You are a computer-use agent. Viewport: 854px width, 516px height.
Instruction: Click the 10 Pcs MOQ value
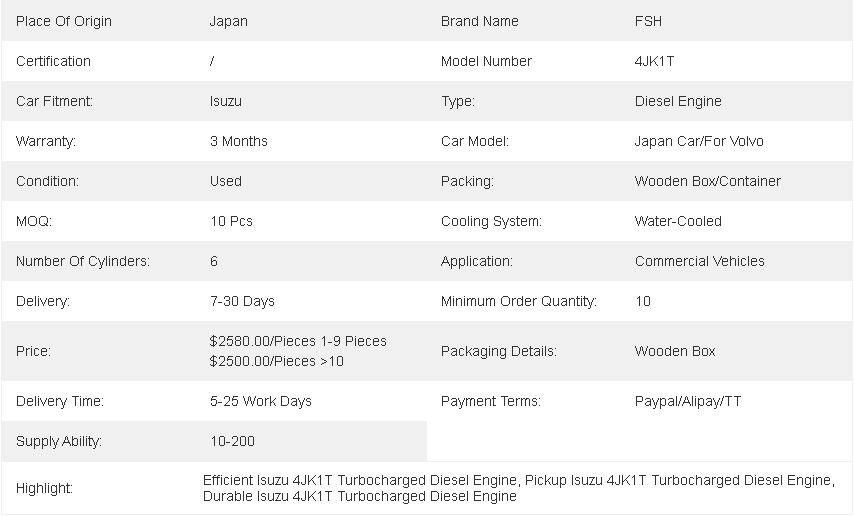[231, 221]
